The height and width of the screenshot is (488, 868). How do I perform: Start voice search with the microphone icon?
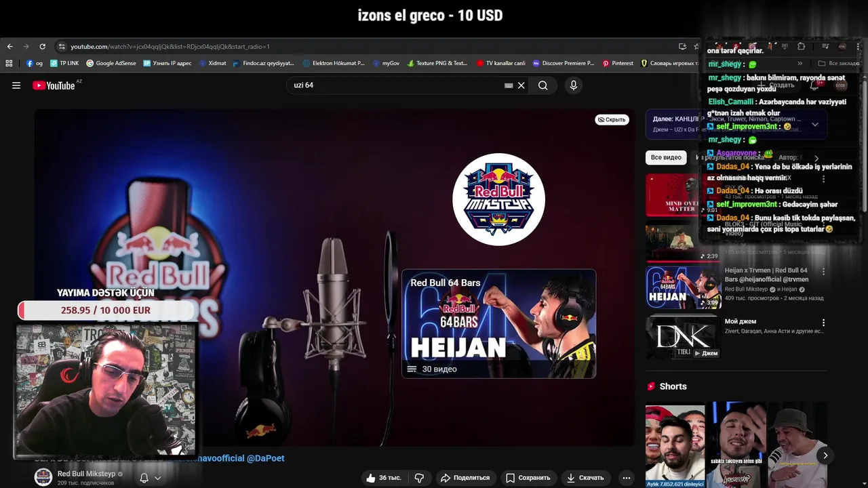click(x=574, y=85)
